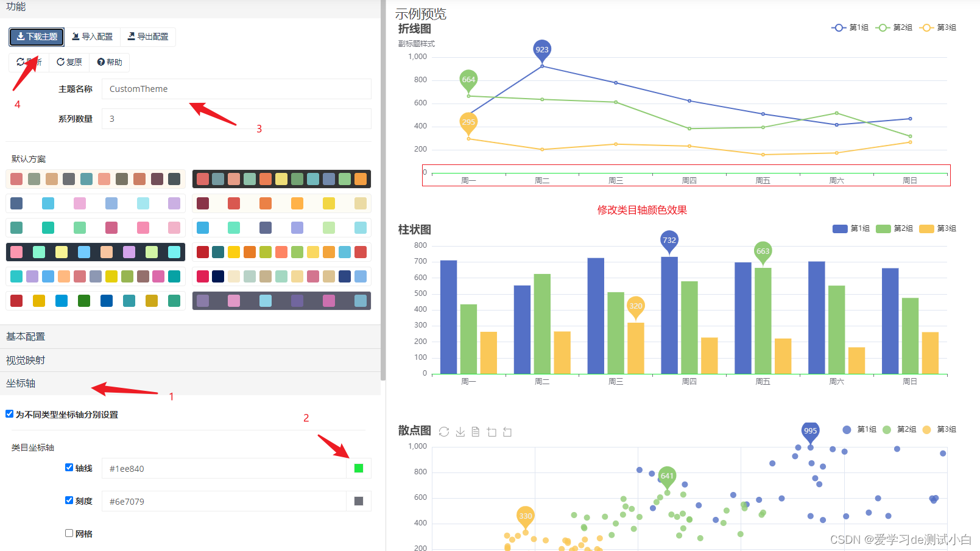The image size is (980, 551).
Task: Click the 导入配置 button
Action: [x=92, y=37]
